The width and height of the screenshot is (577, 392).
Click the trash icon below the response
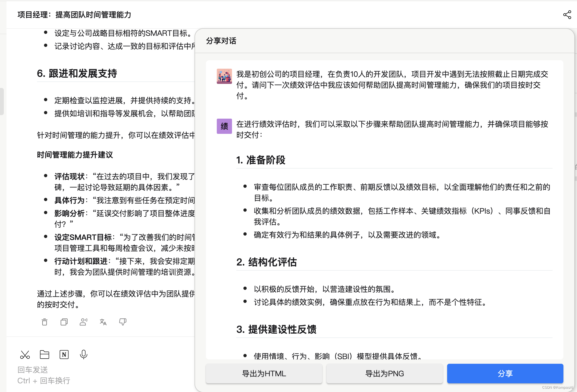point(45,322)
